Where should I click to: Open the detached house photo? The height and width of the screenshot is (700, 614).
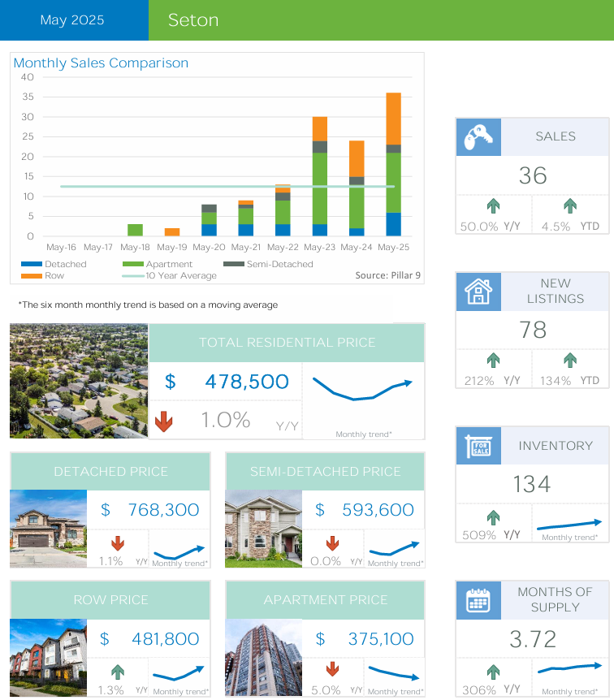click(x=48, y=529)
